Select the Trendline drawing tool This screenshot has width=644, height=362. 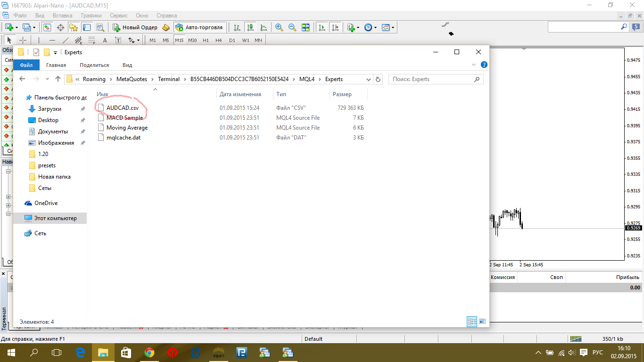66,40
